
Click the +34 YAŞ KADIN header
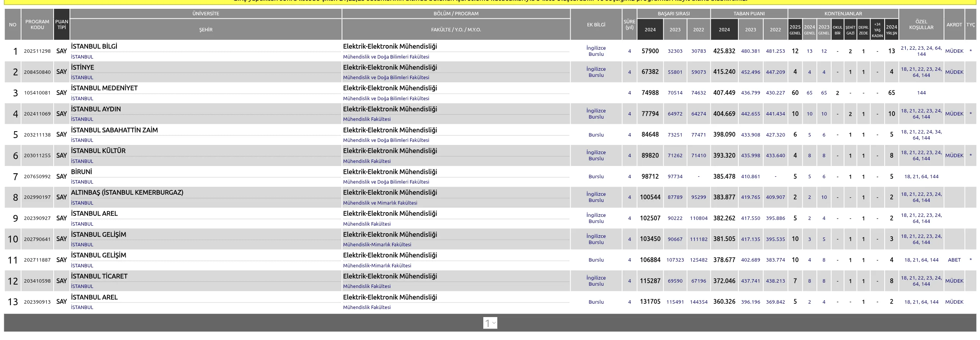[877, 29]
